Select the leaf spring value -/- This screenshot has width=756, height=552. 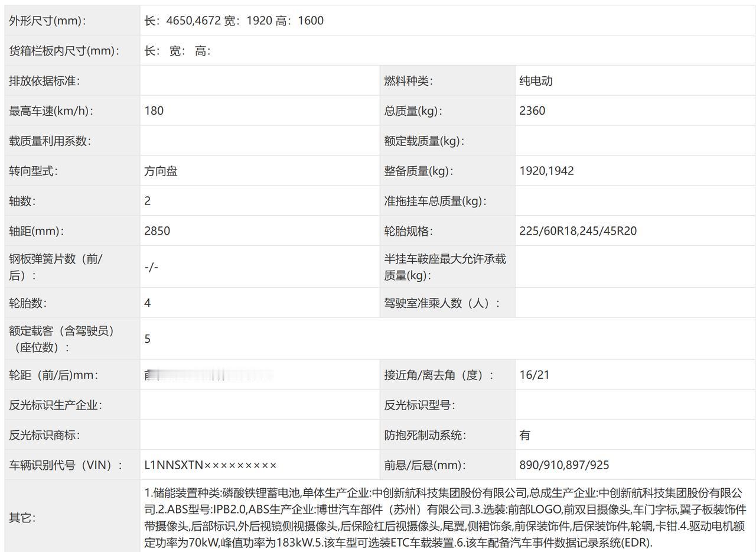point(151,267)
